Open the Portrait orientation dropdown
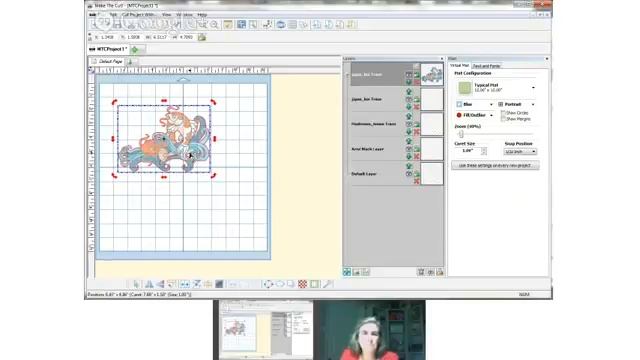Screen dimensions: 640x360 coord(533,104)
